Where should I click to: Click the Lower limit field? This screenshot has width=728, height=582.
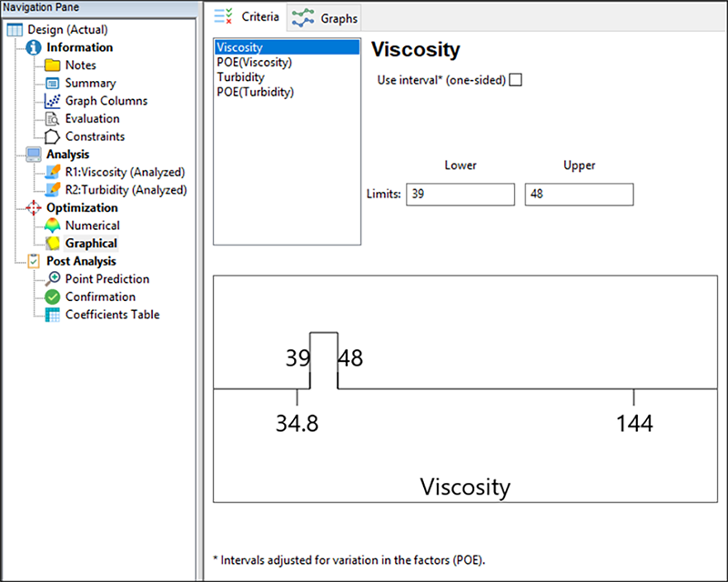[460, 195]
